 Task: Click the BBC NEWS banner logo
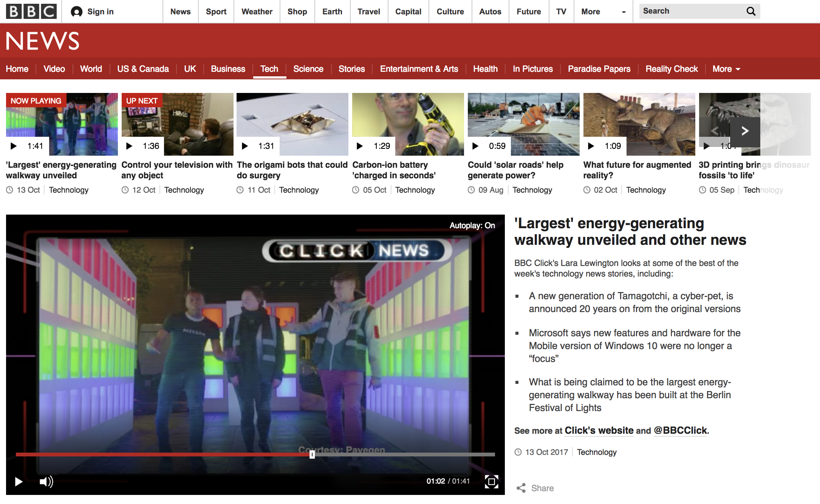pyautogui.click(x=43, y=41)
